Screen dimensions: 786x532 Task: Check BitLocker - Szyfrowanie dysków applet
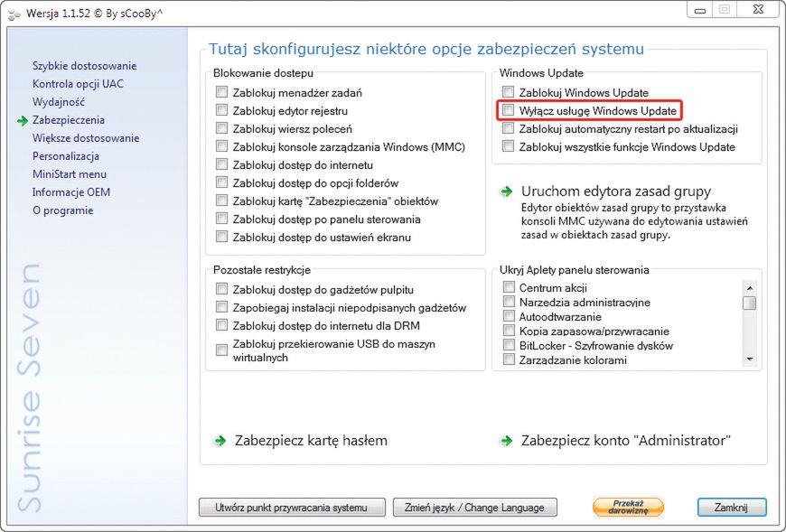[509, 345]
